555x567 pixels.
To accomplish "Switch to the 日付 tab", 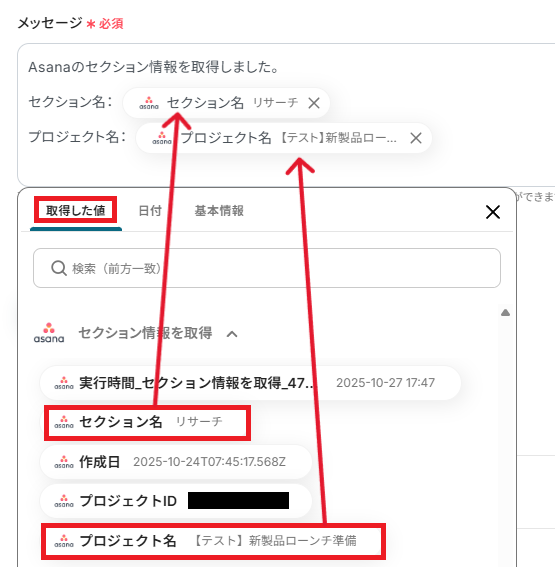I will point(150,210).
